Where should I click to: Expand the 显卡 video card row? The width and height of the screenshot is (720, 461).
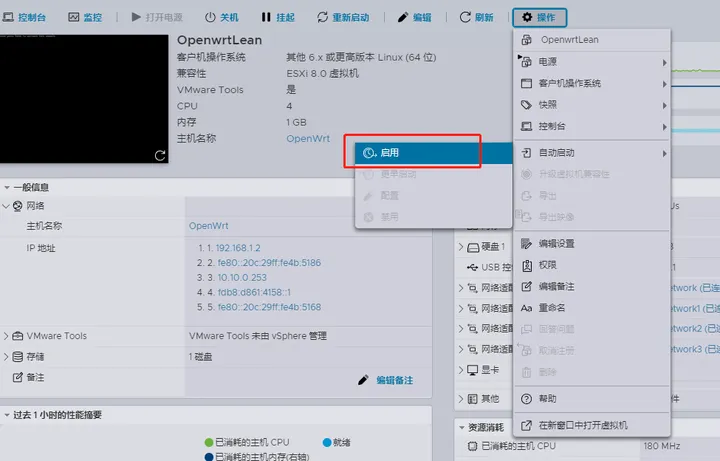coord(461,370)
